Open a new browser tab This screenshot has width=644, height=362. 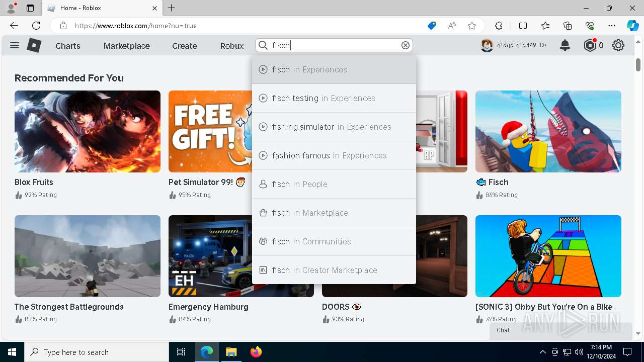pyautogui.click(x=172, y=8)
